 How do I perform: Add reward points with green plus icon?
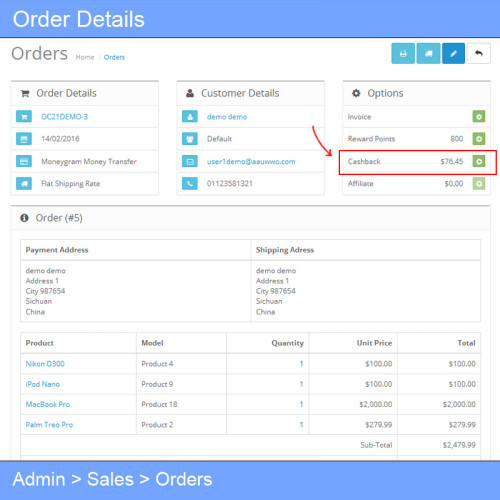pos(479,139)
